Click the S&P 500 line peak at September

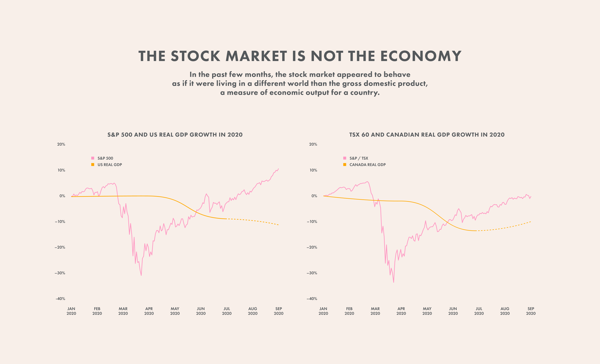(278, 169)
